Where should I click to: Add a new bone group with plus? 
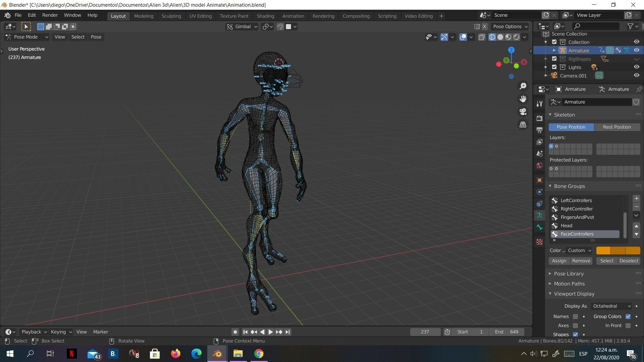click(636, 198)
